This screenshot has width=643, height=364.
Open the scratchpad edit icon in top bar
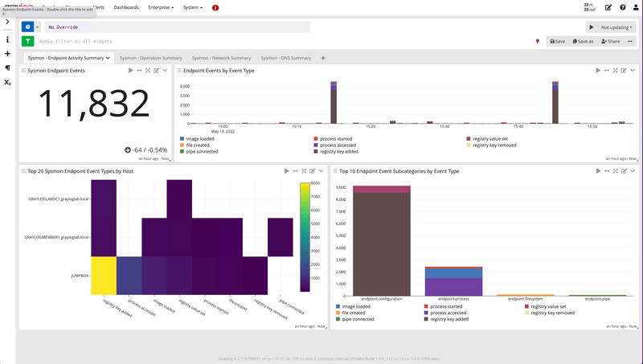pos(608,7)
